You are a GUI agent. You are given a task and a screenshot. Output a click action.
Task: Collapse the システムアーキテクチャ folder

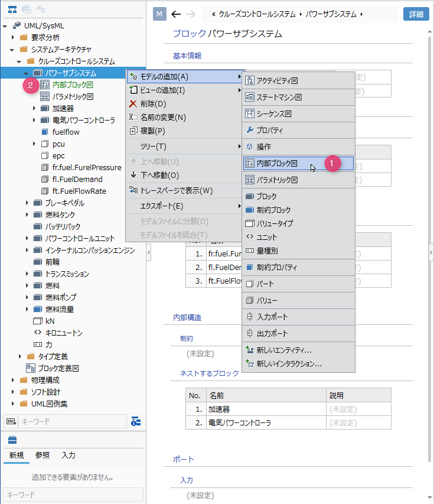(12, 50)
